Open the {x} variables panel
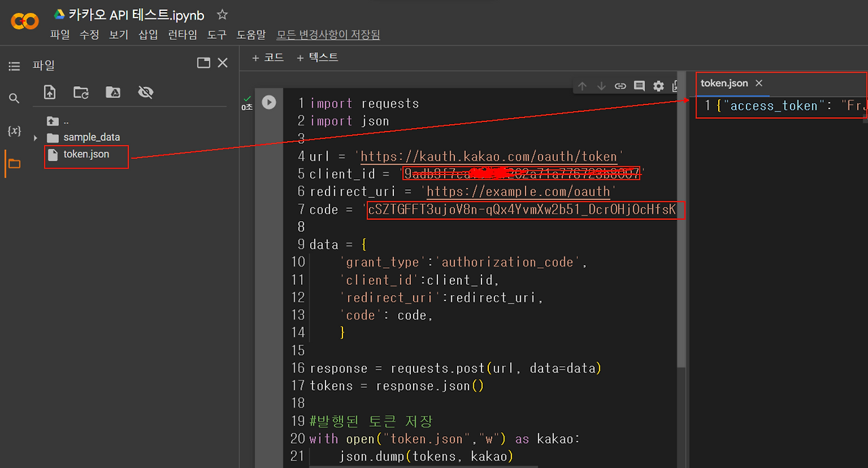Image resolution: width=868 pixels, height=468 pixels. [x=14, y=131]
